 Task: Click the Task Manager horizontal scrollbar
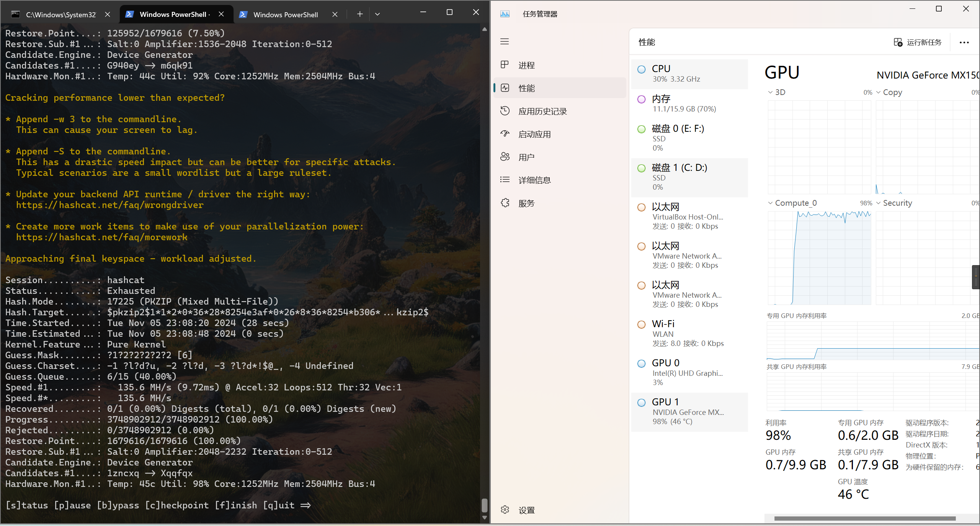(x=865, y=518)
